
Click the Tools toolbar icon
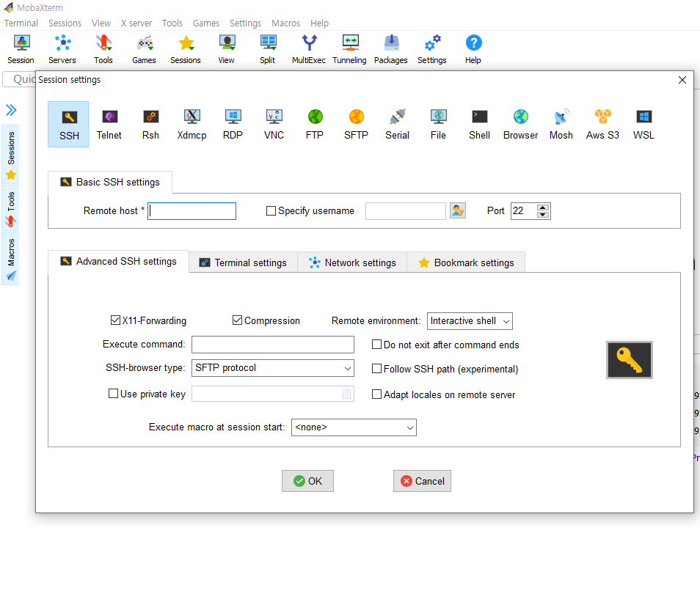[x=103, y=50]
